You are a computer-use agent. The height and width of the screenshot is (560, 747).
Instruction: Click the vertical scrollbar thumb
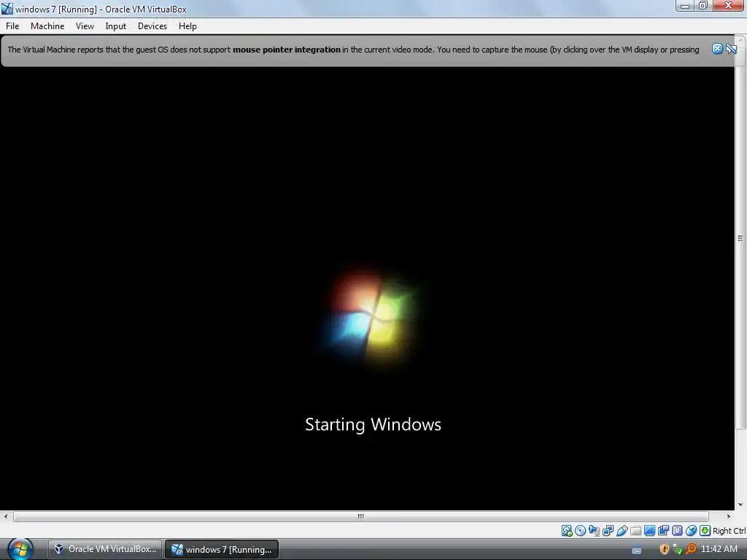point(740,238)
